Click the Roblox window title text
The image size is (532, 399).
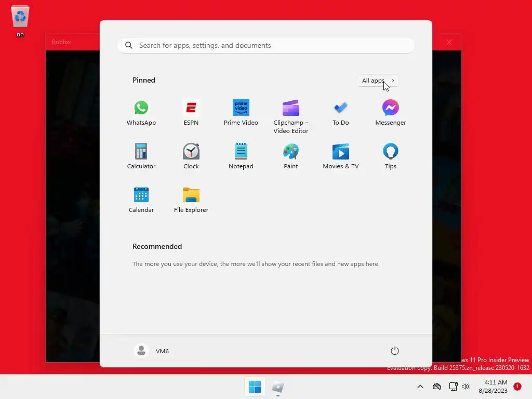pyautogui.click(x=61, y=42)
